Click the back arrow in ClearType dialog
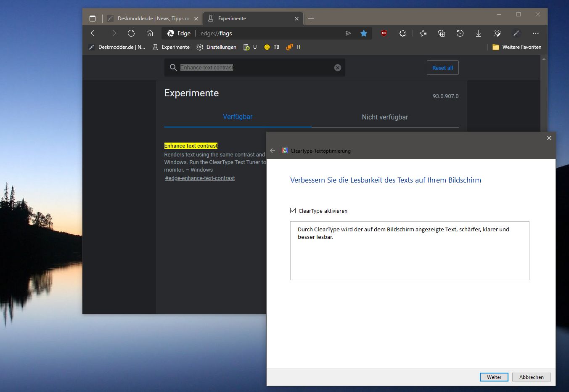The image size is (569, 392). click(x=273, y=151)
